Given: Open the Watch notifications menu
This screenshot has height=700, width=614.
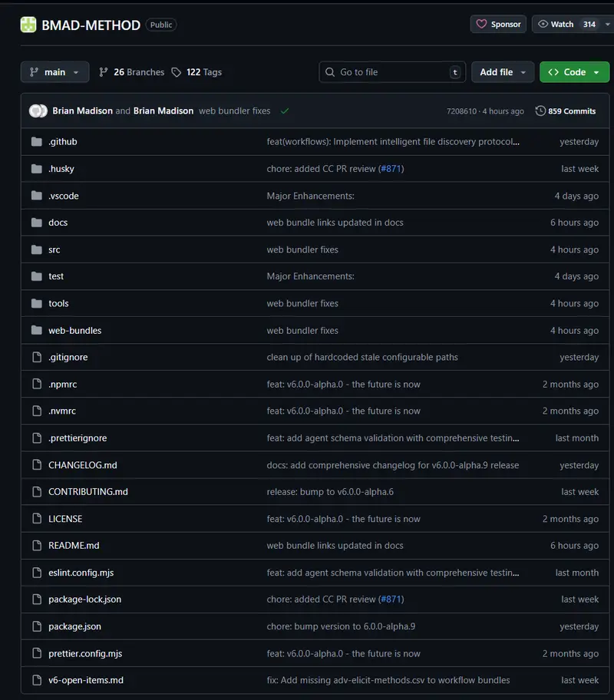Looking at the screenshot, I should [567, 25].
